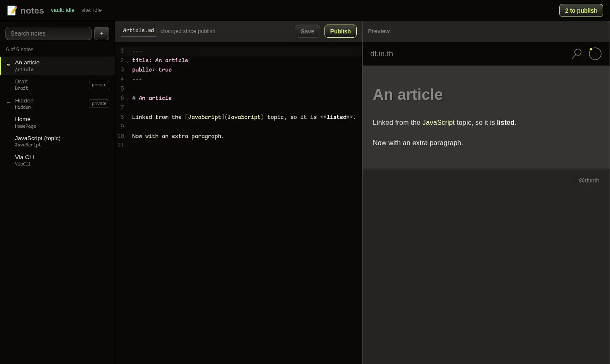This screenshot has height=364, width=610.
Task: Click "Now with an extra paragraph." in editor
Action: (178, 136)
